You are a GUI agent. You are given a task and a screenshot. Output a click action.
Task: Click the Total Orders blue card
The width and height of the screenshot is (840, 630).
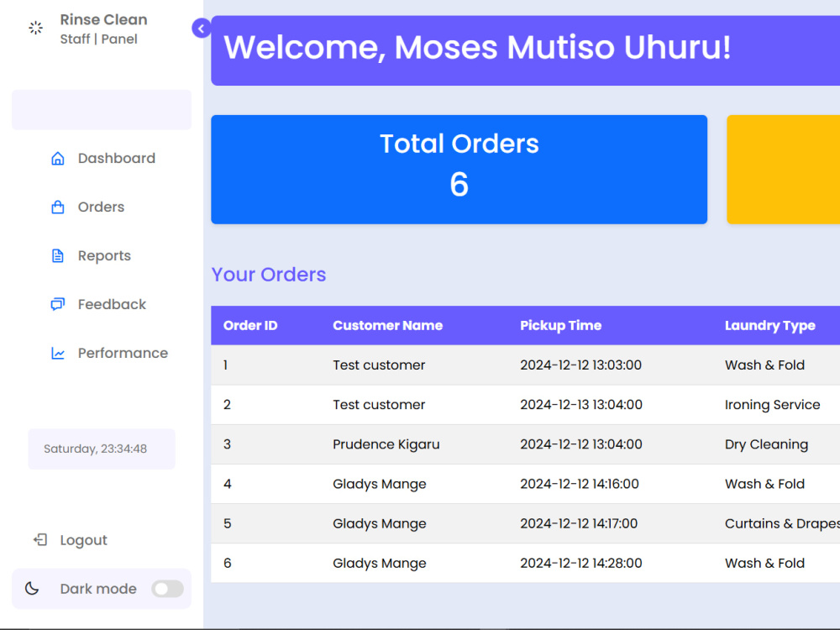coord(459,170)
